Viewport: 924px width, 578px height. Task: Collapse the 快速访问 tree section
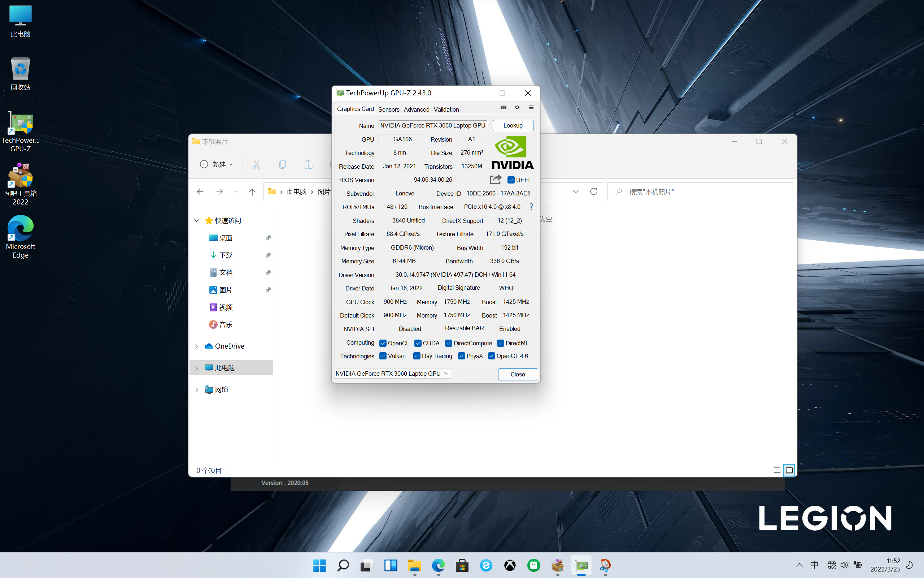[x=197, y=221]
